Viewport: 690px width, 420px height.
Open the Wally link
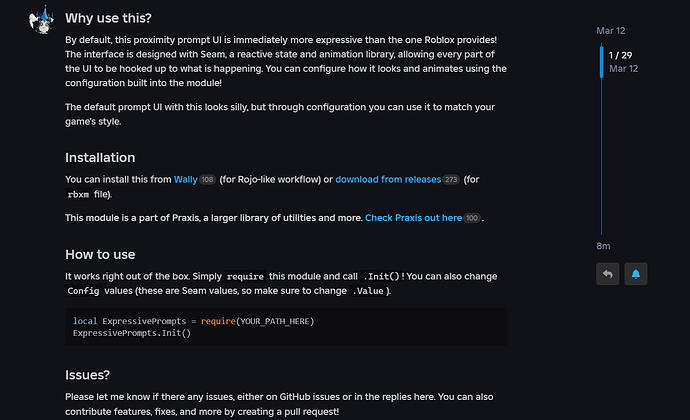click(x=185, y=180)
